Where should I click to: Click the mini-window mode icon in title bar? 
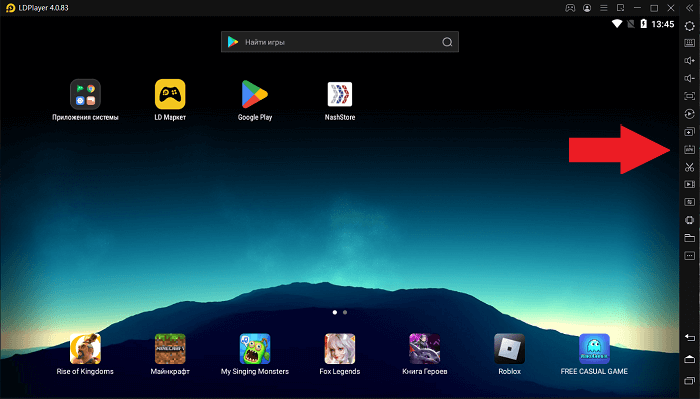click(x=621, y=8)
